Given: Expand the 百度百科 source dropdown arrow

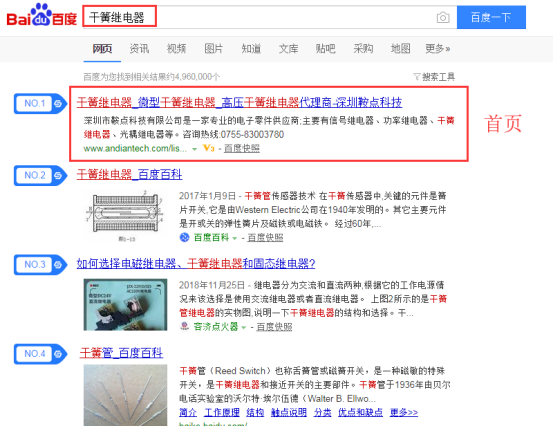Looking at the screenshot, I should tap(235, 238).
